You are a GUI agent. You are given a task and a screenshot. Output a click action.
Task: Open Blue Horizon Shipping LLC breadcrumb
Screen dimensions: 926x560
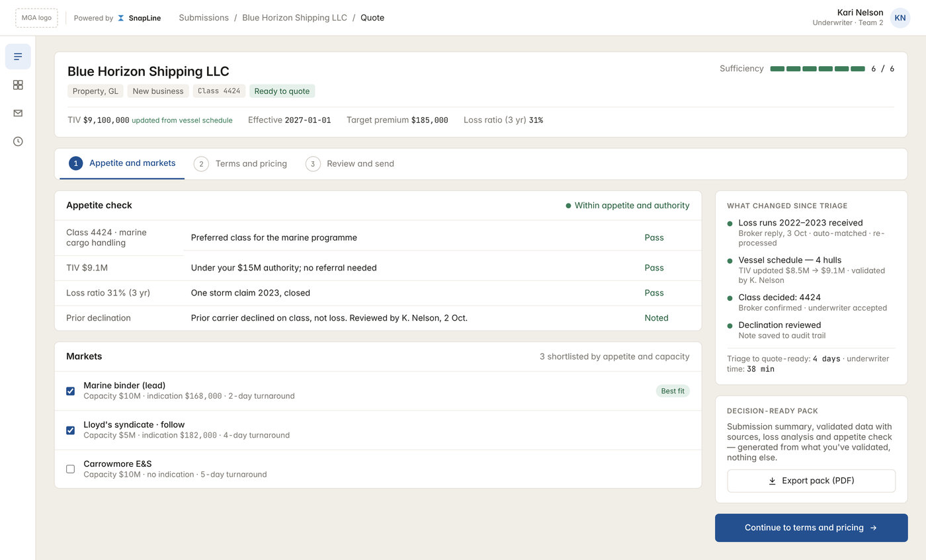[294, 18]
